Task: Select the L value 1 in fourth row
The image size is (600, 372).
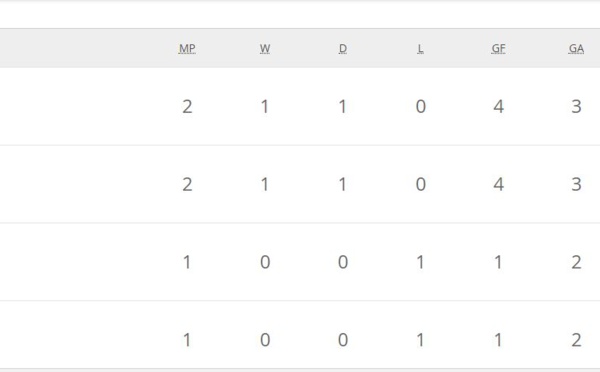Action: pos(421,340)
